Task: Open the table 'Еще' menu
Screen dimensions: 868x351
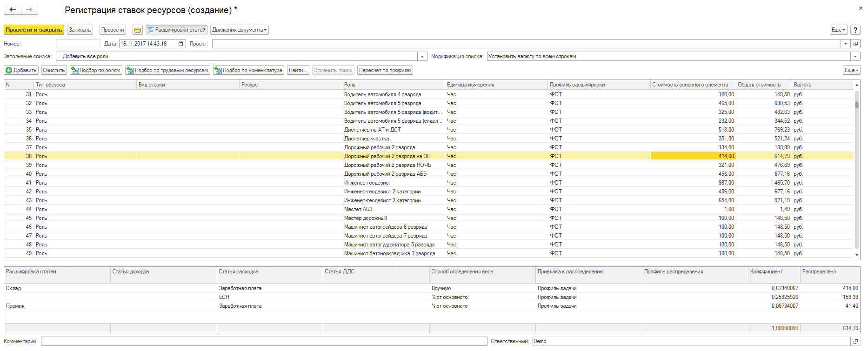Action: coord(852,70)
